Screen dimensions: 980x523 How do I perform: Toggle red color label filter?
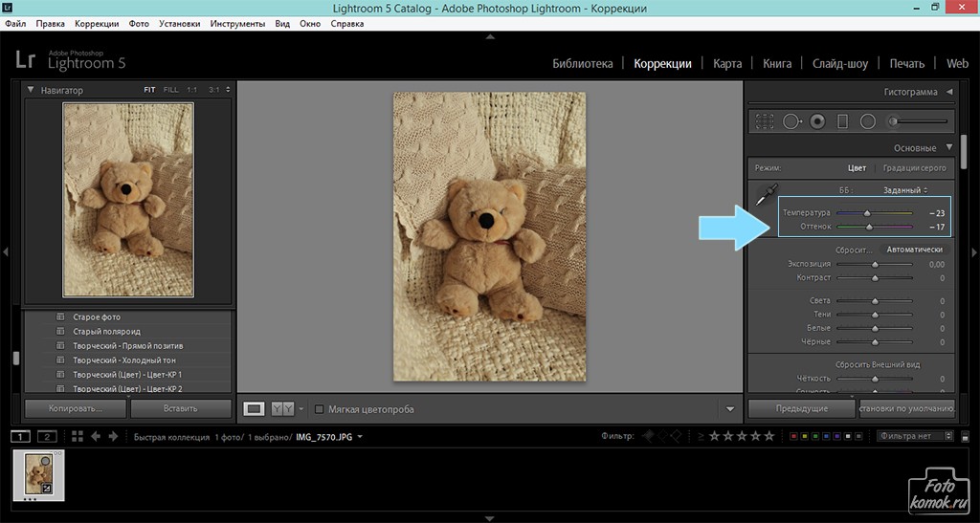793,436
